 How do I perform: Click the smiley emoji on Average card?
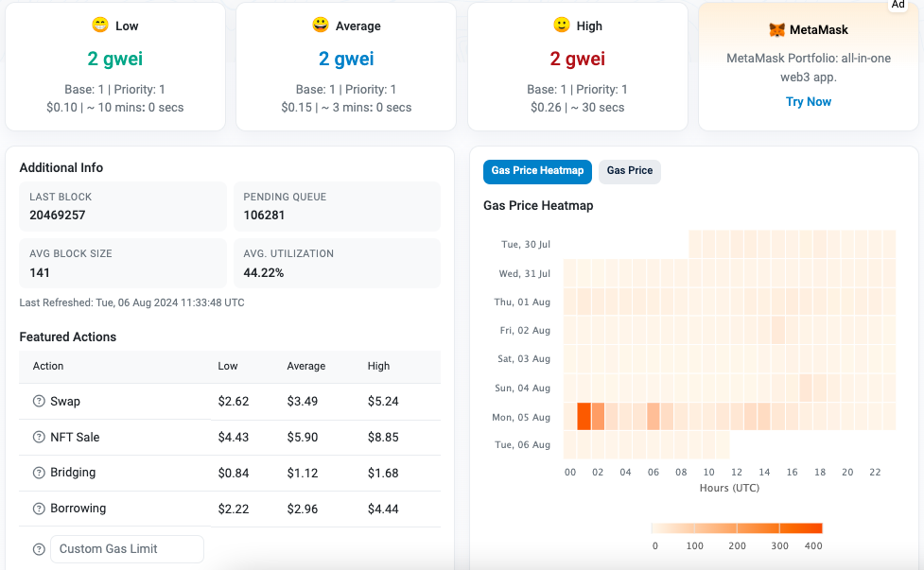point(320,26)
